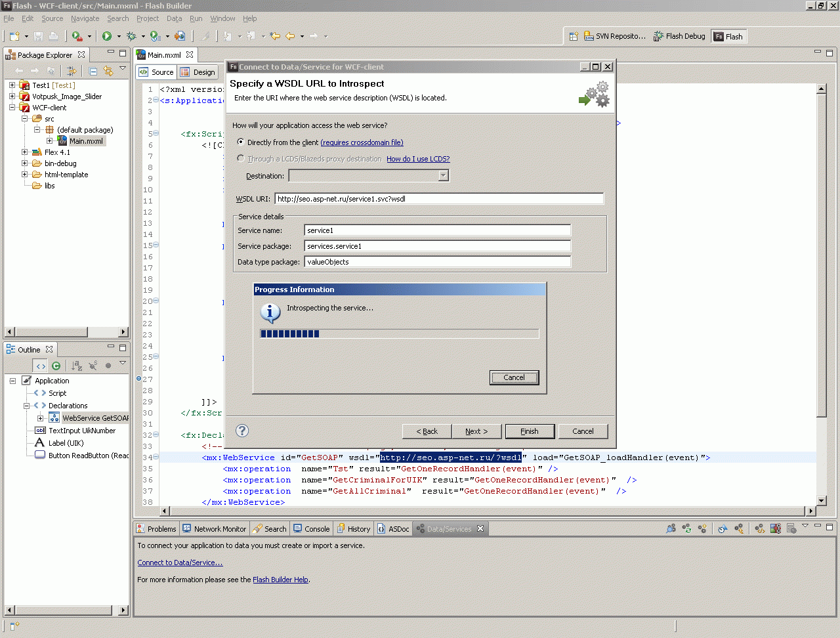The width and height of the screenshot is (840, 638).
Task: Click the Profile icon in main toolbar
Action: click(x=155, y=36)
